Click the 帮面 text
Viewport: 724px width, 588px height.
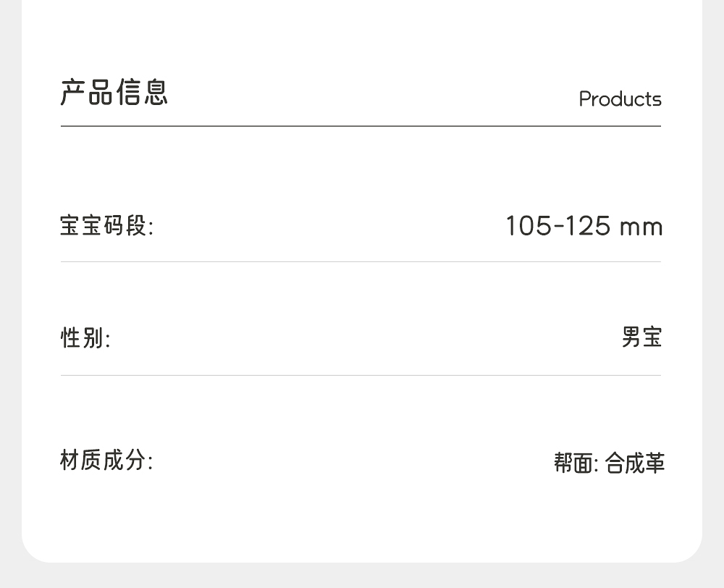coord(573,463)
